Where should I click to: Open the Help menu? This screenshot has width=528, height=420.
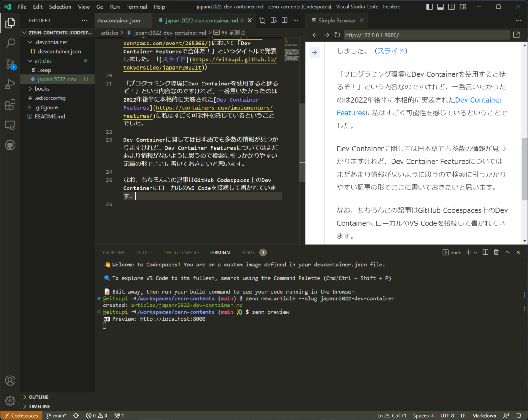(159, 7)
